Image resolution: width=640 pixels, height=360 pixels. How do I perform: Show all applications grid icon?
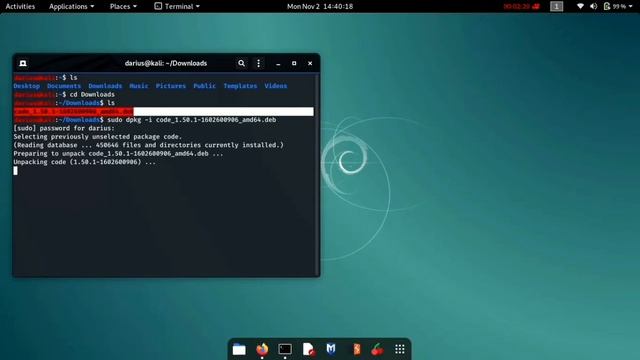(x=400, y=349)
